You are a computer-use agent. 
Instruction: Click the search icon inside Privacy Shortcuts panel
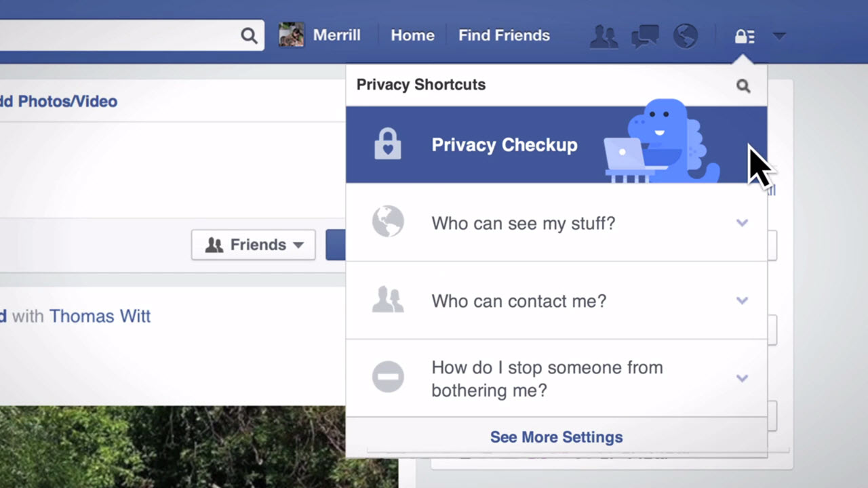[743, 85]
